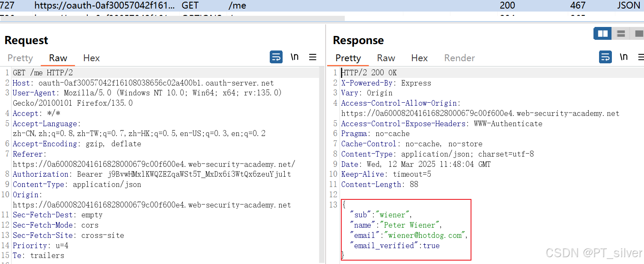
Task: Click the 200 status cell in row 727
Action: [x=507, y=6]
